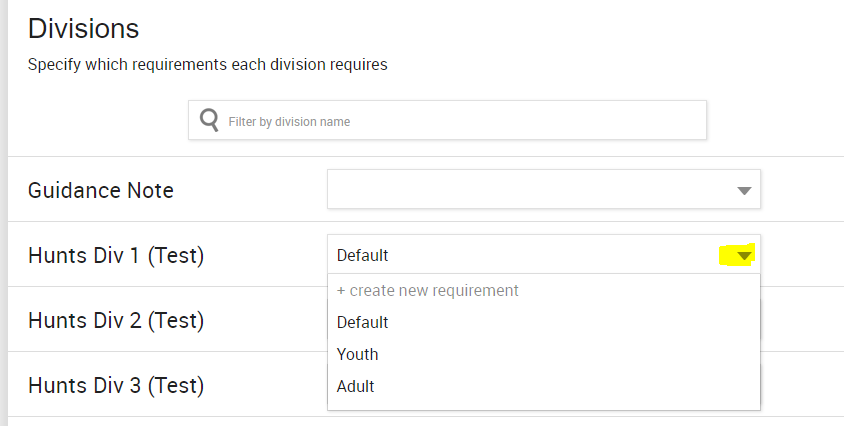Focus the Filter by division name field
This screenshot has width=844, height=426.
tap(460, 121)
